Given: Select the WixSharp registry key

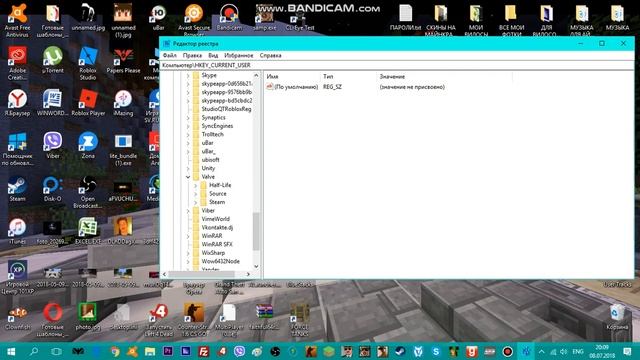Looking at the screenshot, I should click(213, 253).
